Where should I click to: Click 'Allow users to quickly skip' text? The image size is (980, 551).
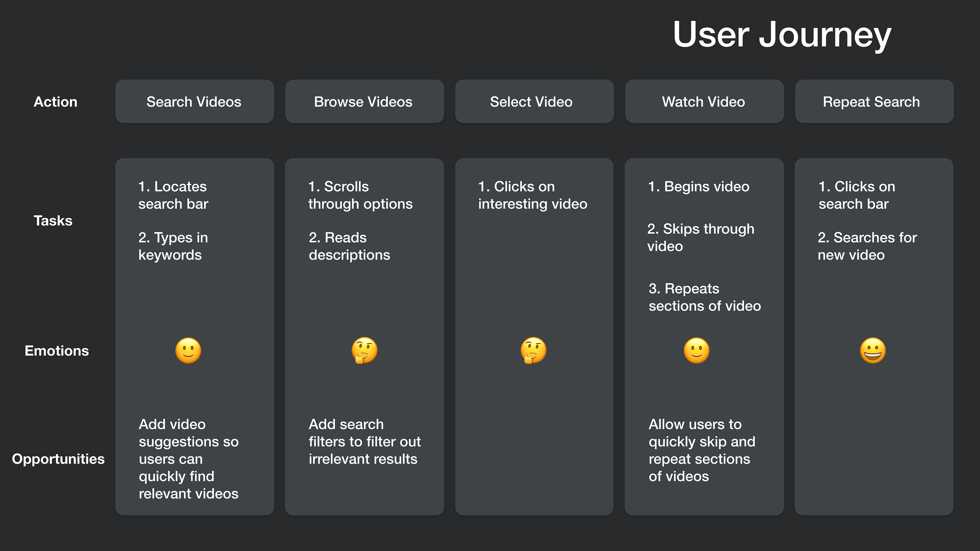point(702,450)
